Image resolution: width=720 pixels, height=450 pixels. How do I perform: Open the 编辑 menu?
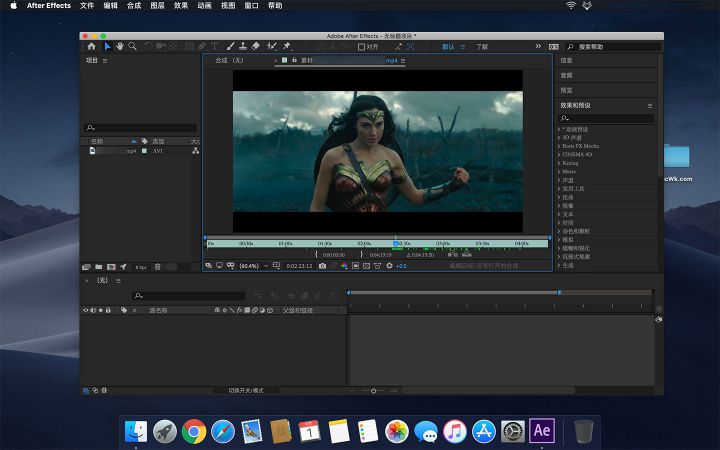coord(110,6)
